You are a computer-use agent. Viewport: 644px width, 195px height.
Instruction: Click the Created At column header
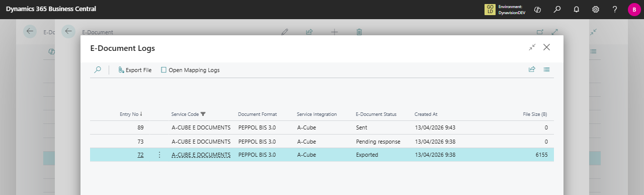click(426, 114)
